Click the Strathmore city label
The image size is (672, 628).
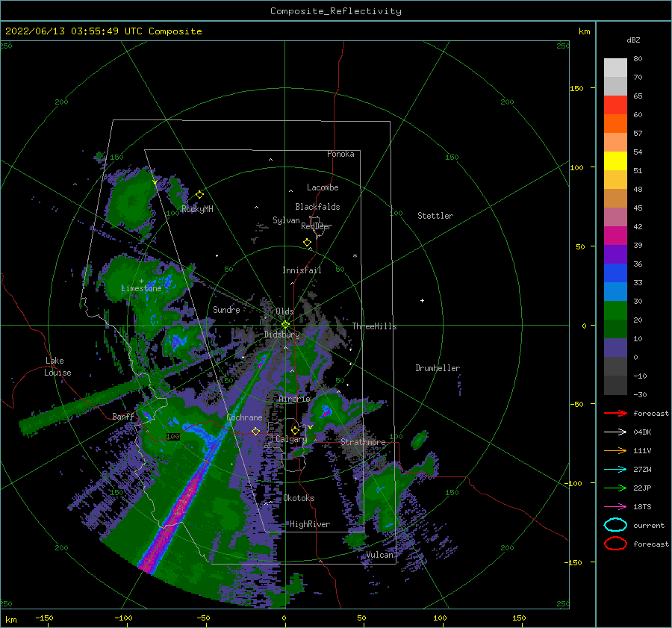(x=363, y=441)
